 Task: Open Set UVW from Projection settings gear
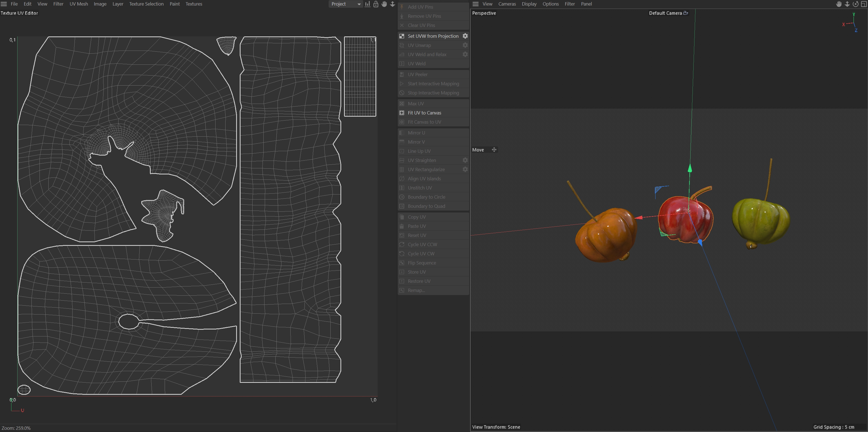[x=465, y=36]
